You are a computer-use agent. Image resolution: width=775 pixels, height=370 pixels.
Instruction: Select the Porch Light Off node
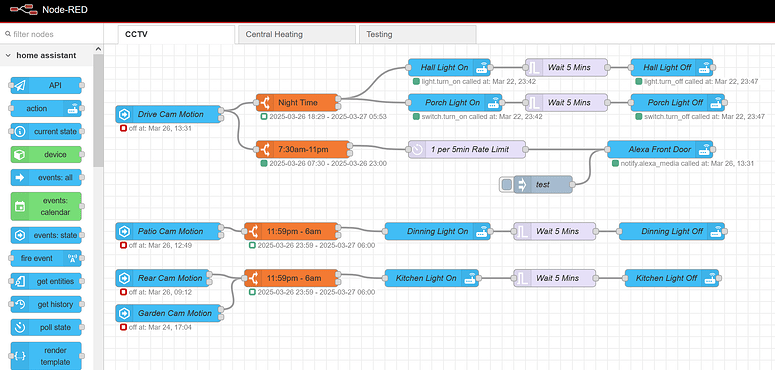(678, 103)
